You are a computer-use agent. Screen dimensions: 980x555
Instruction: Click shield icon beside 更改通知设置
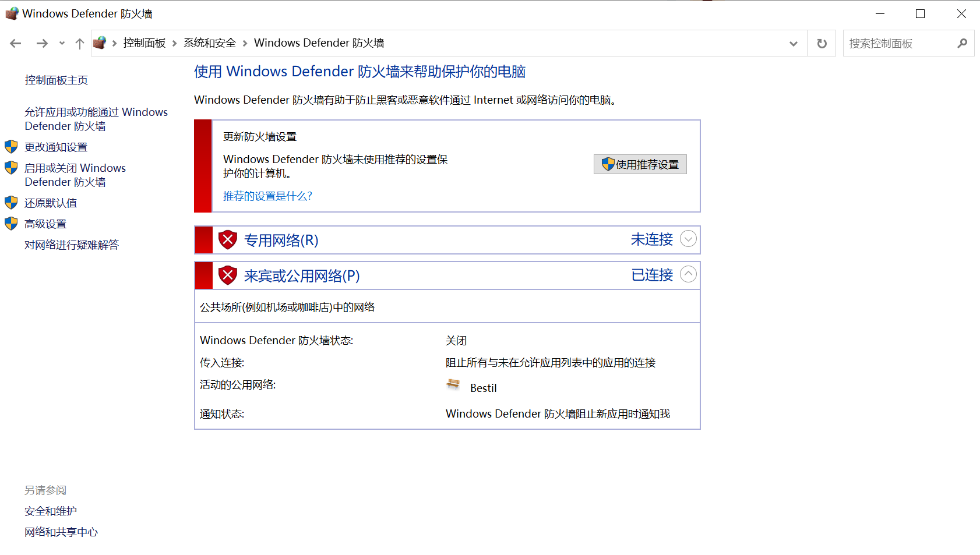tap(11, 147)
